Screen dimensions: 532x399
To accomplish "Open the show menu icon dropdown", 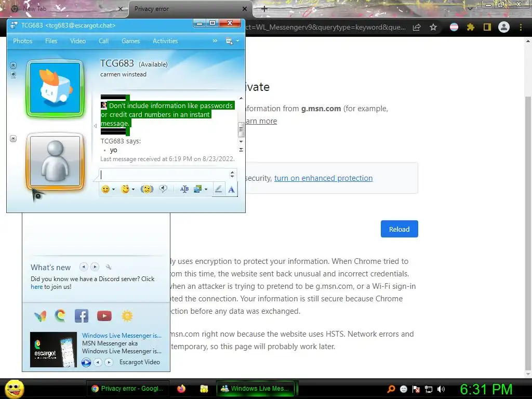I will click(232, 41).
